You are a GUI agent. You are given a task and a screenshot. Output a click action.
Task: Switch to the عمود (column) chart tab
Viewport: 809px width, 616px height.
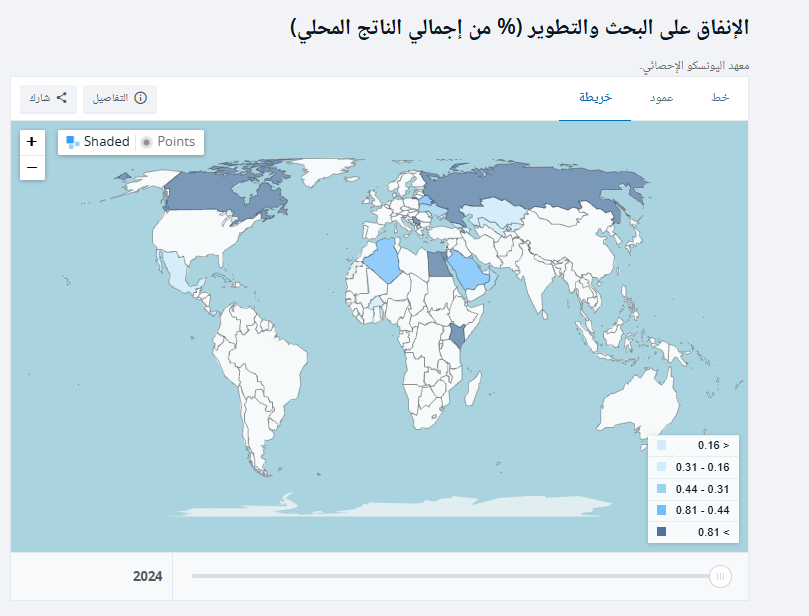coord(661,98)
